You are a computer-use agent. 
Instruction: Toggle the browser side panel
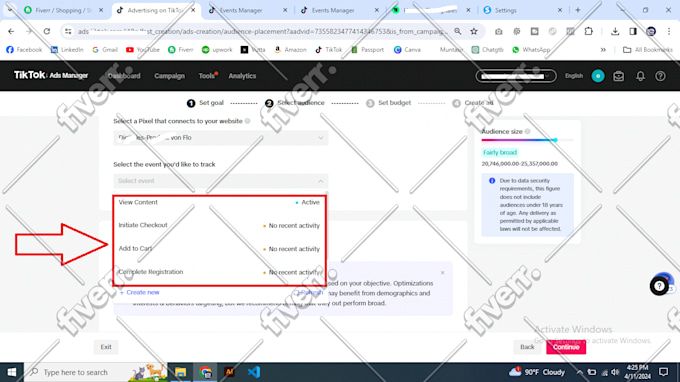[633, 31]
